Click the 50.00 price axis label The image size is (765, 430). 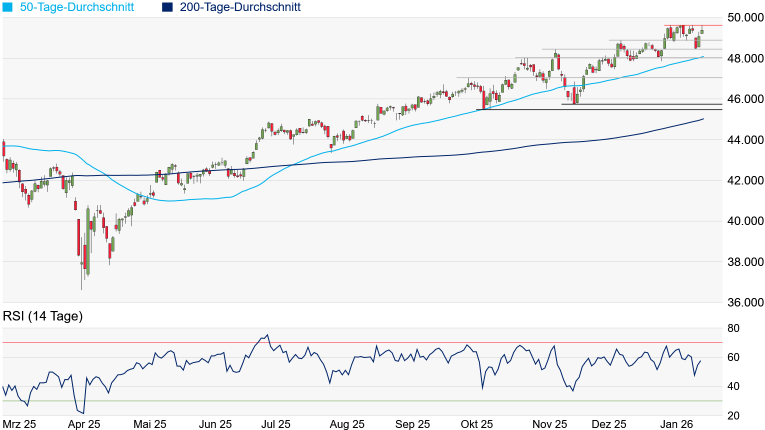(x=741, y=18)
